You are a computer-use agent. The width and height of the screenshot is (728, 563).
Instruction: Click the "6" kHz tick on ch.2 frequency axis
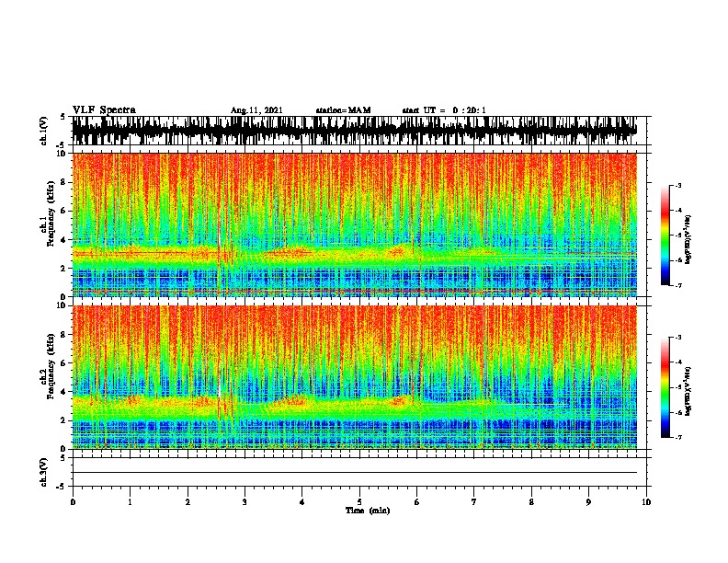64,363
